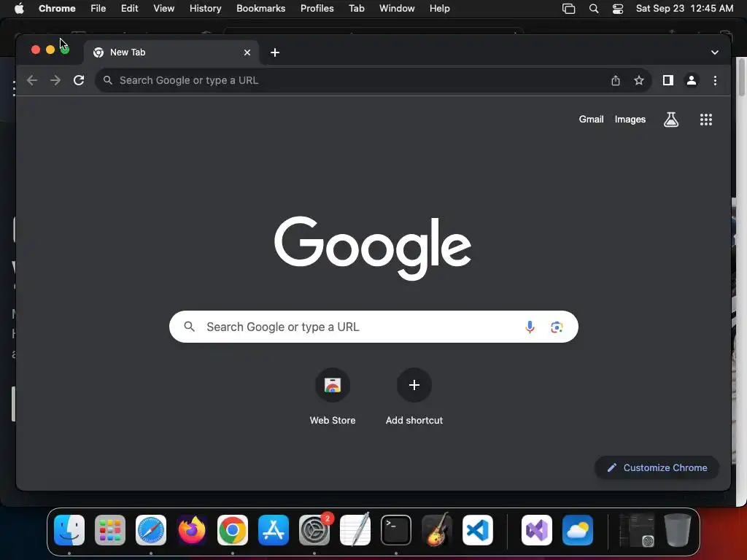Open Finder from the dock
This screenshot has height=560, width=747.
click(x=69, y=530)
